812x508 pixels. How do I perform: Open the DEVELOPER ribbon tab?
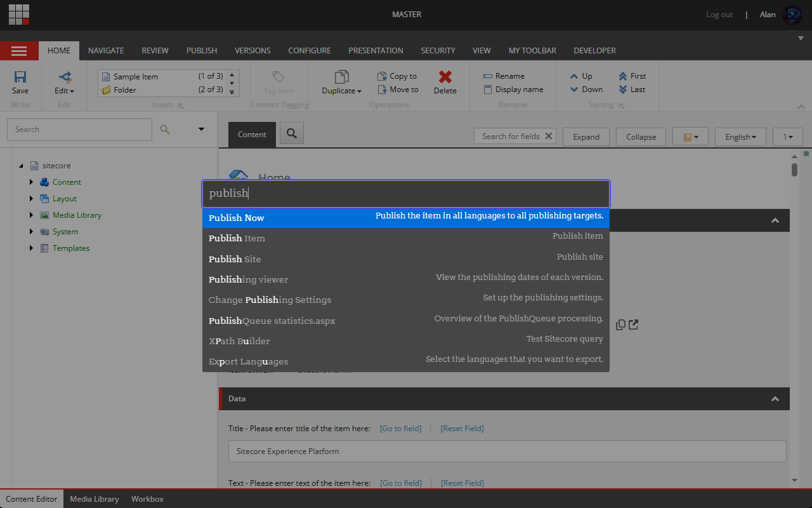[x=595, y=51]
